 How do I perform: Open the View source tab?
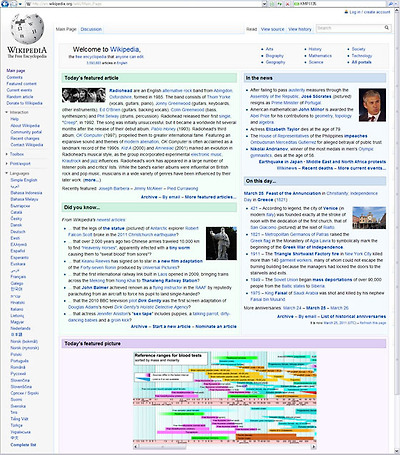pyautogui.click(x=272, y=29)
